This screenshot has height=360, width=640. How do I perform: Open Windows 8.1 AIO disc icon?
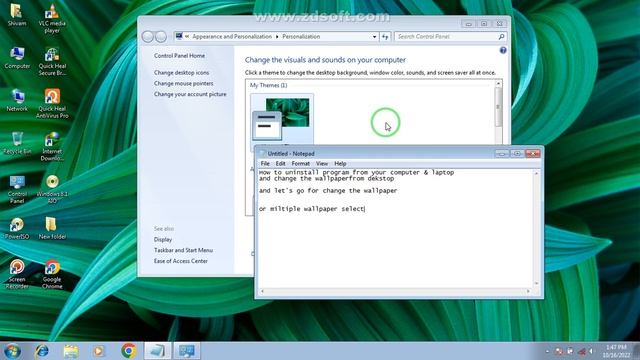pyautogui.click(x=52, y=189)
